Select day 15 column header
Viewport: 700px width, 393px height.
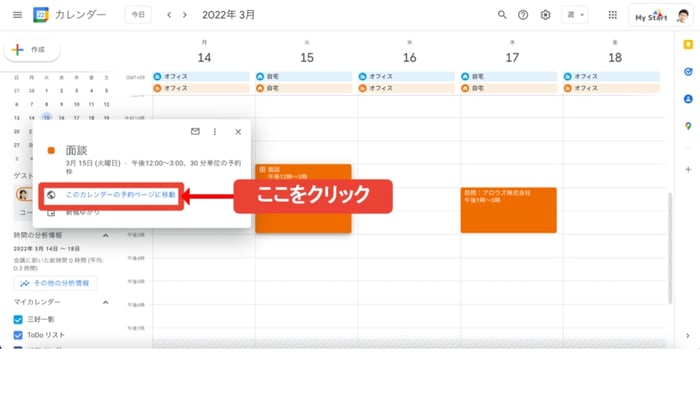click(x=307, y=57)
